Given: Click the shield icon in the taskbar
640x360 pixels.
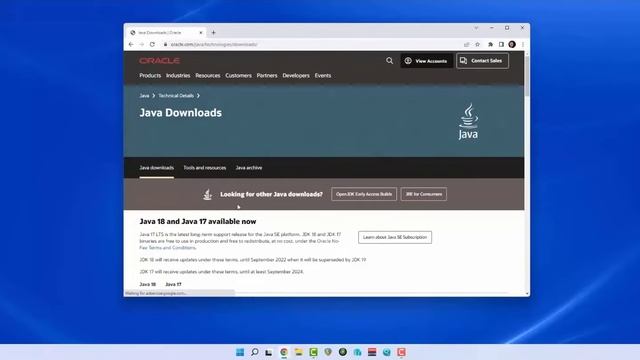Looking at the screenshot, I should click(x=328, y=352).
